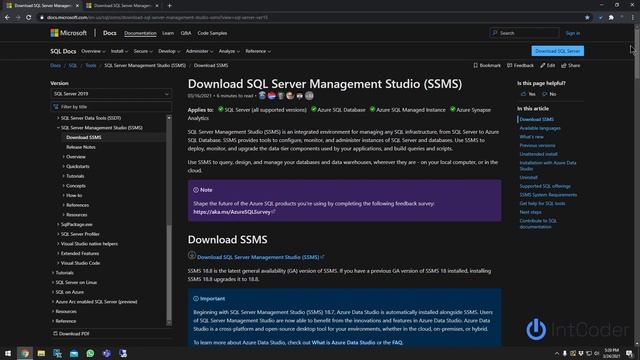The height and width of the screenshot is (360, 640).
Task: Open the Install dropdown menu
Action: click(119, 51)
